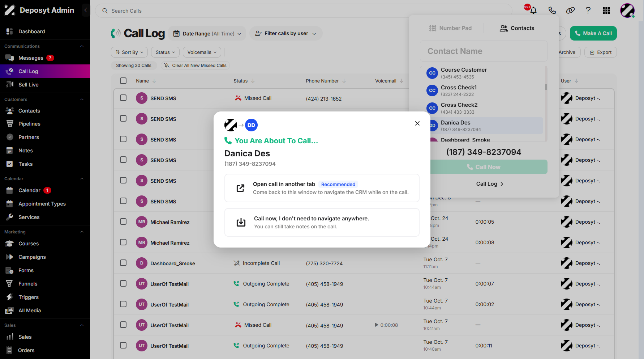644x359 pixels.
Task: Open the Voicemails filter dropdown
Action: 202,52
